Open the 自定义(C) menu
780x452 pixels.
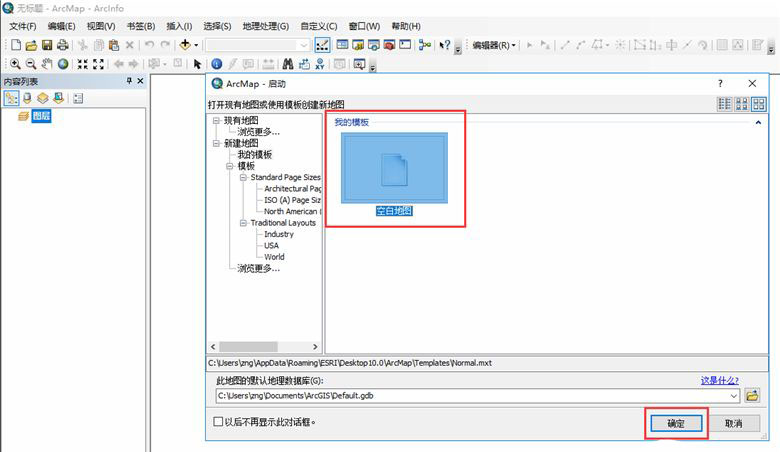pyautogui.click(x=319, y=26)
